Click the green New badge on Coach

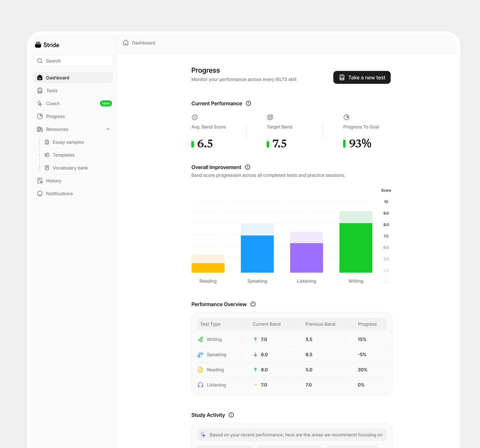pyautogui.click(x=106, y=104)
